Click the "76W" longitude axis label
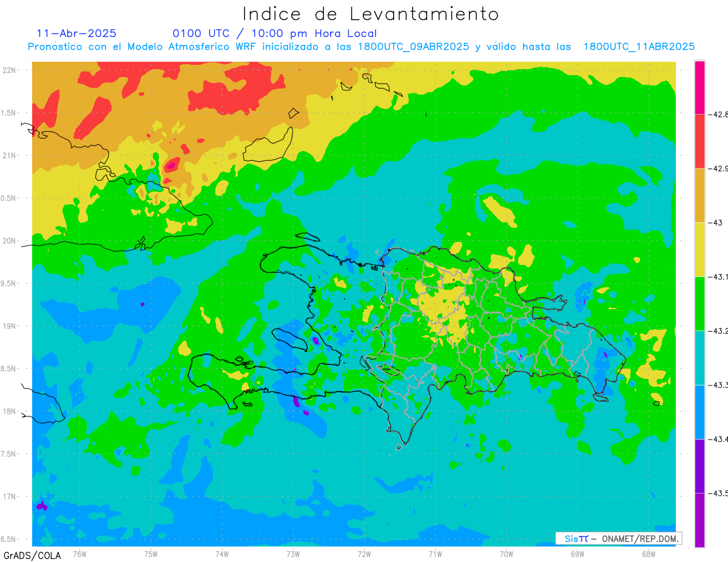The height and width of the screenshot is (562, 728). [x=79, y=554]
